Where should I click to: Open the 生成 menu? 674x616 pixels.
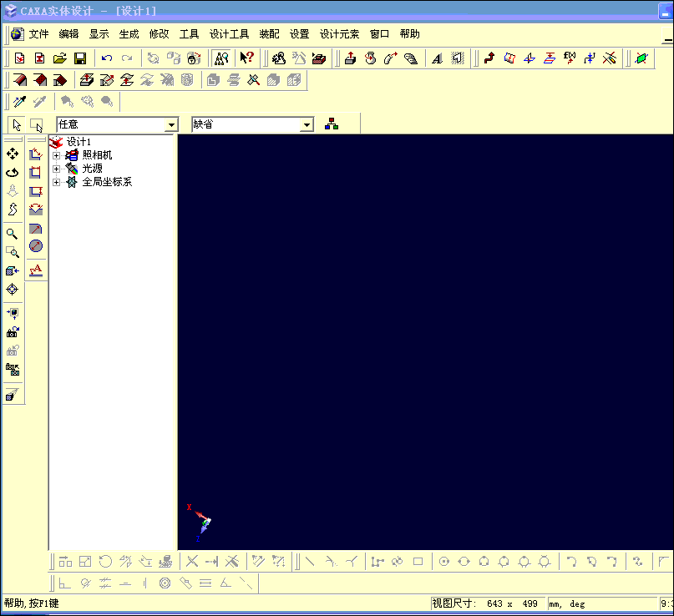pos(129,34)
